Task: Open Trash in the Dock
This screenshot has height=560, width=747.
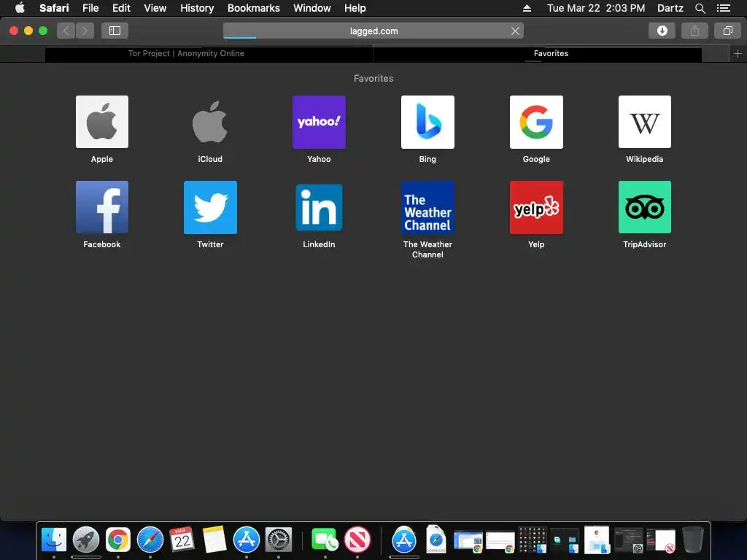Action: click(x=693, y=540)
